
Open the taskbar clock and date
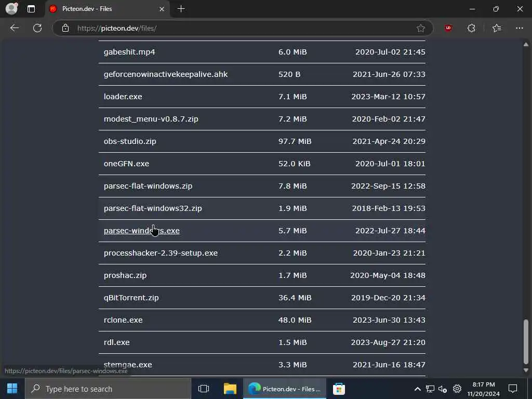[x=484, y=389]
